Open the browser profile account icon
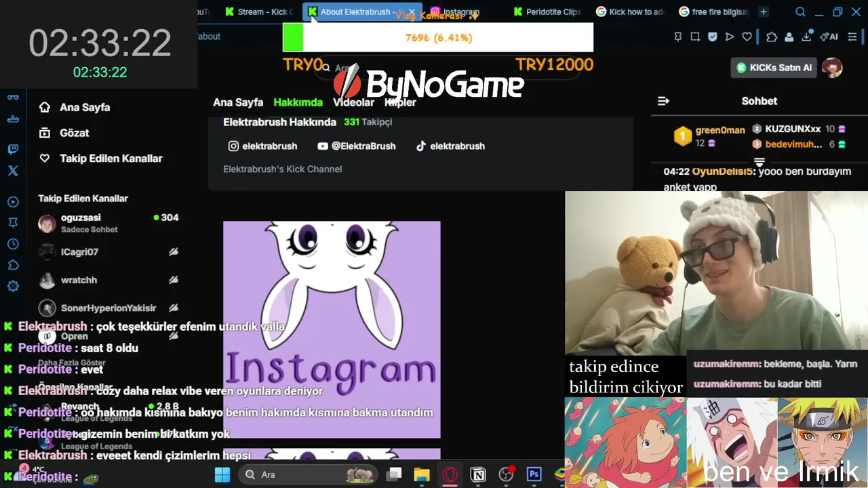Viewport: 868px width, 488px height. pyautogui.click(x=789, y=37)
